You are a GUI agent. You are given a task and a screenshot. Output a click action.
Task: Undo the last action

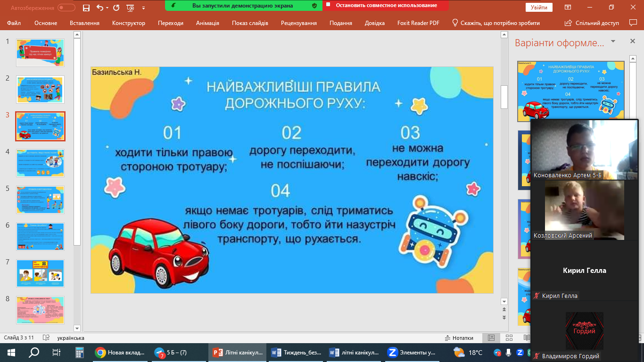tap(99, 8)
